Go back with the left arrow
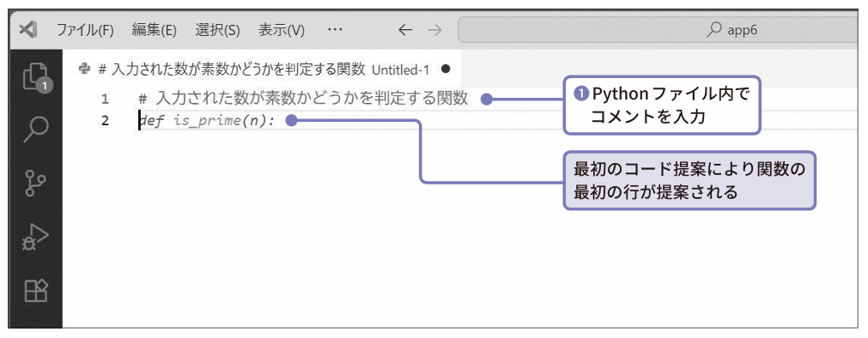The image size is (868, 338). (x=406, y=30)
